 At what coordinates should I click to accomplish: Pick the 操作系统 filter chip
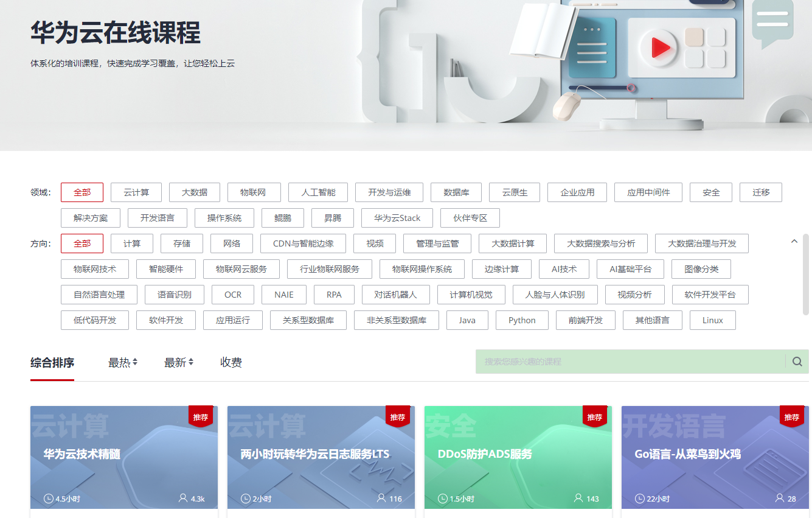[224, 218]
